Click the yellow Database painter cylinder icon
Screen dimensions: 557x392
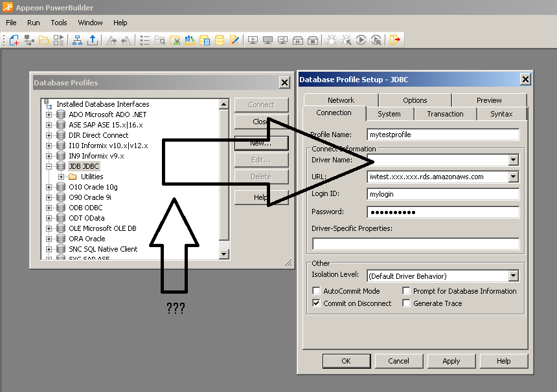coord(220,40)
